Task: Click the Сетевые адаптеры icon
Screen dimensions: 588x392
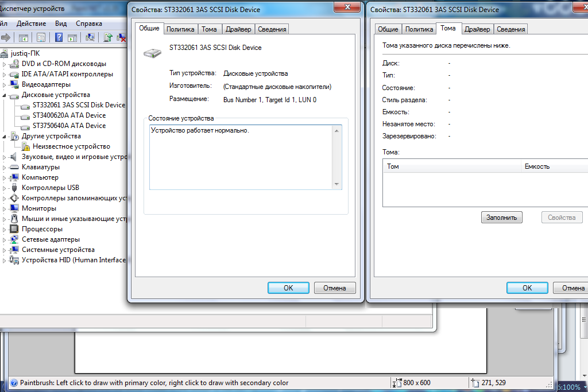Action: pos(14,239)
